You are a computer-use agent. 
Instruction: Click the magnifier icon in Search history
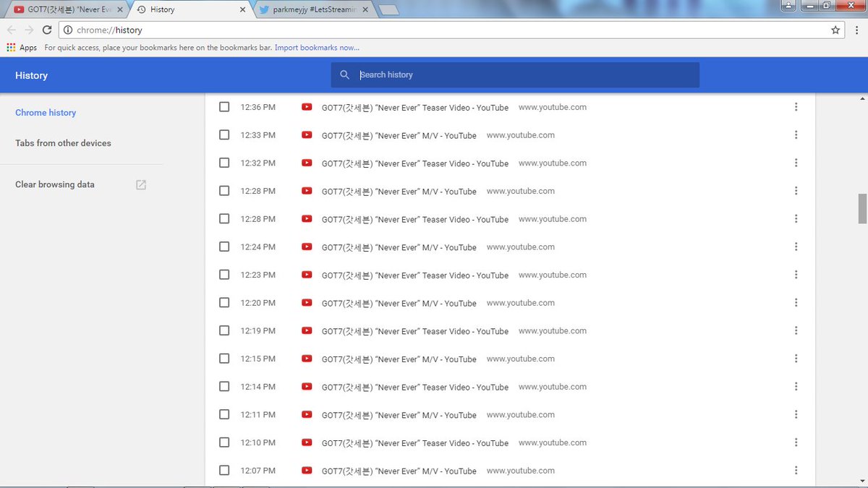click(345, 74)
